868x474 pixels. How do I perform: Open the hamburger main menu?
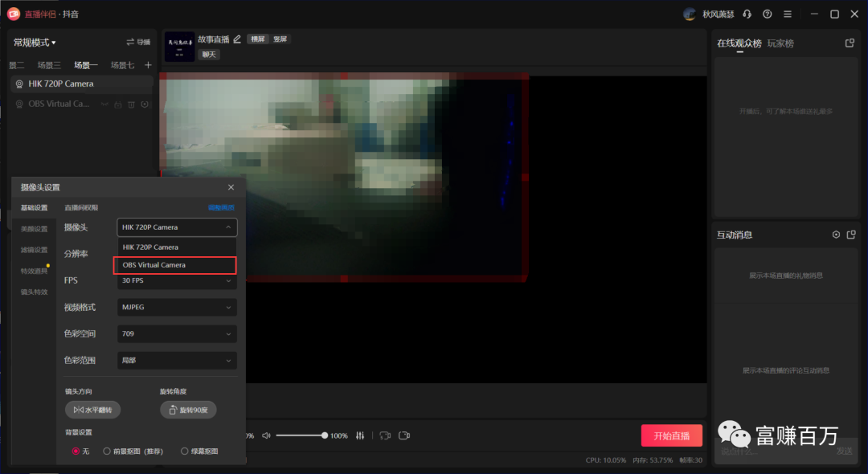pyautogui.click(x=788, y=14)
